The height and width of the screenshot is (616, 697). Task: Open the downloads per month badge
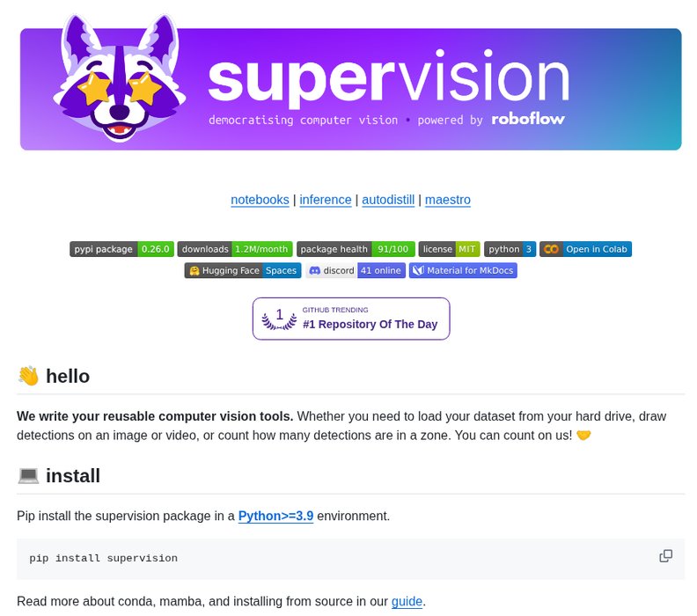coord(235,249)
